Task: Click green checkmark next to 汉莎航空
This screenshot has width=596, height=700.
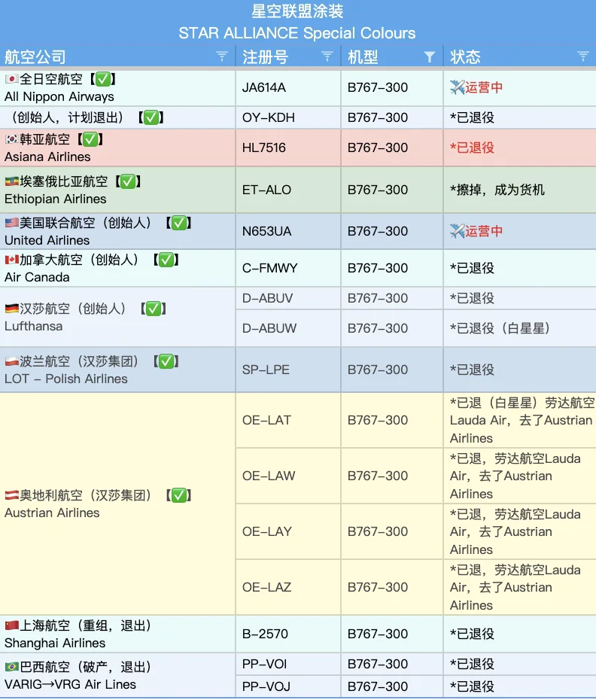Action: pyautogui.click(x=153, y=309)
